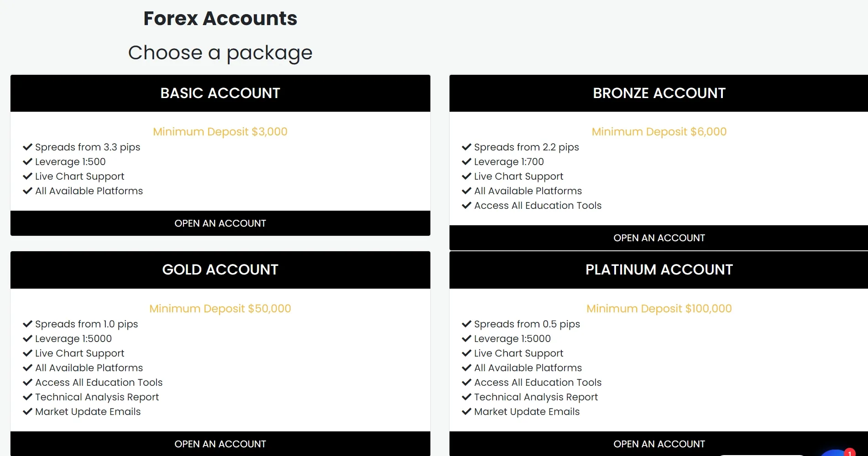Click Minimum Deposit $100,000 text
Screen dimensions: 868x456
coord(659,309)
